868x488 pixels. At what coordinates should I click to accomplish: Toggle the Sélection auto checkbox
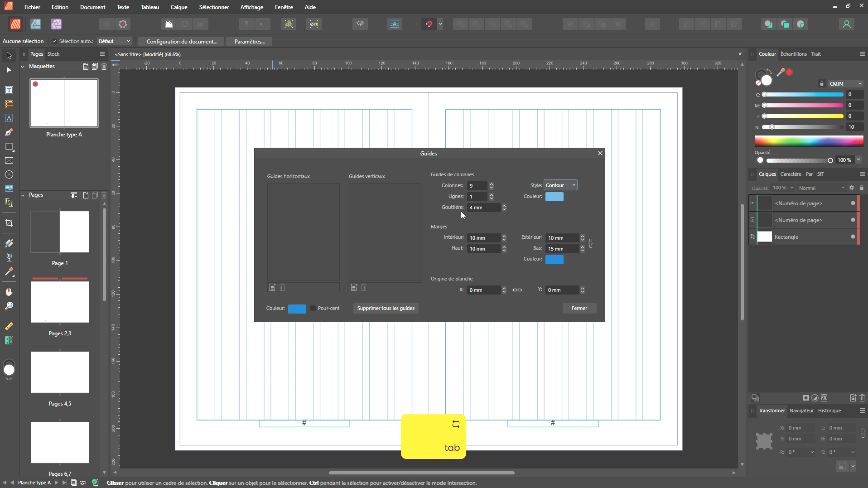[x=54, y=41]
